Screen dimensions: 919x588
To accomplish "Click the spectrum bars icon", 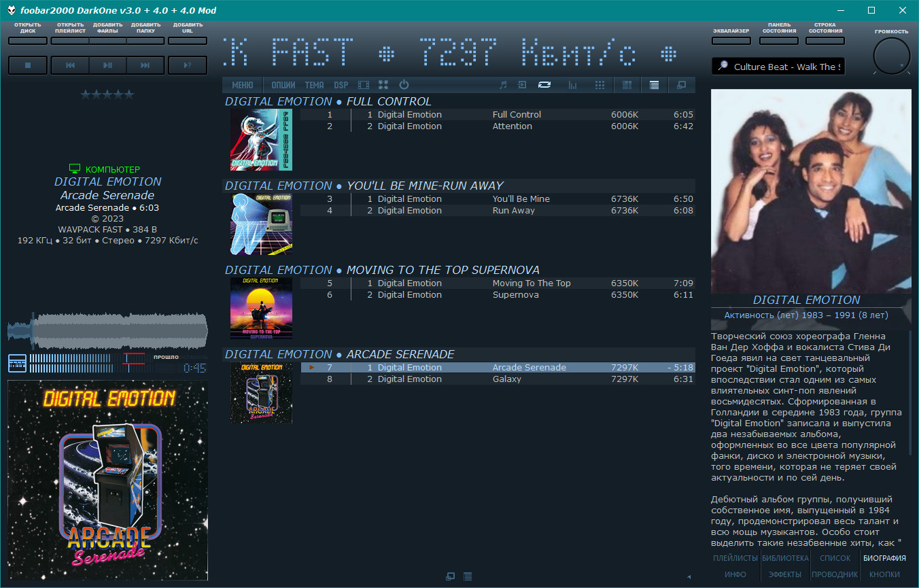I will pos(573,85).
